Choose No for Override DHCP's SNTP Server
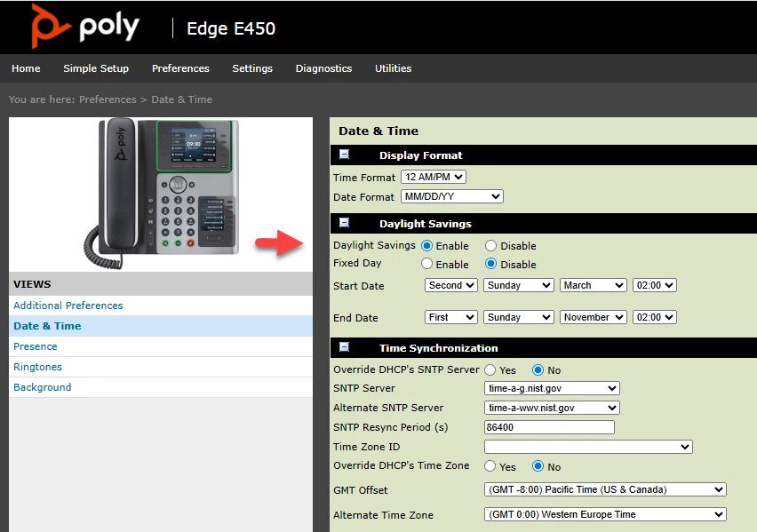This screenshot has width=757, height=532. 538,369
